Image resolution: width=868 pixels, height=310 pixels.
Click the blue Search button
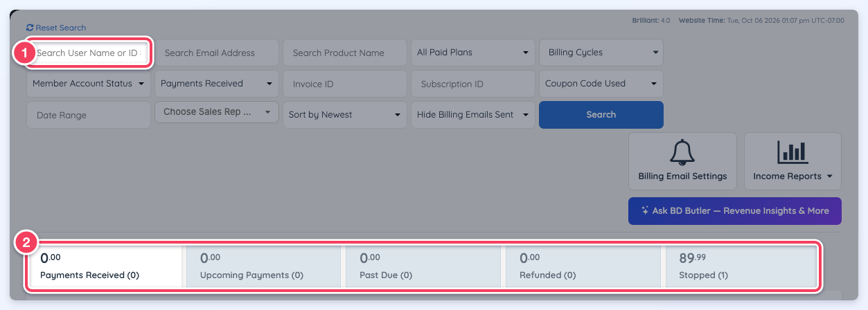coord(601,115)
